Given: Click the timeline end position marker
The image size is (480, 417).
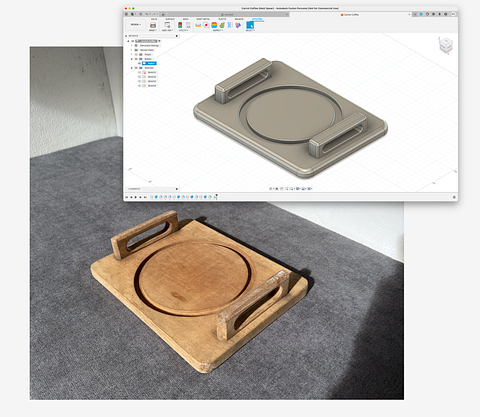Looking at the screenshot, I should (x=216, y=196).
